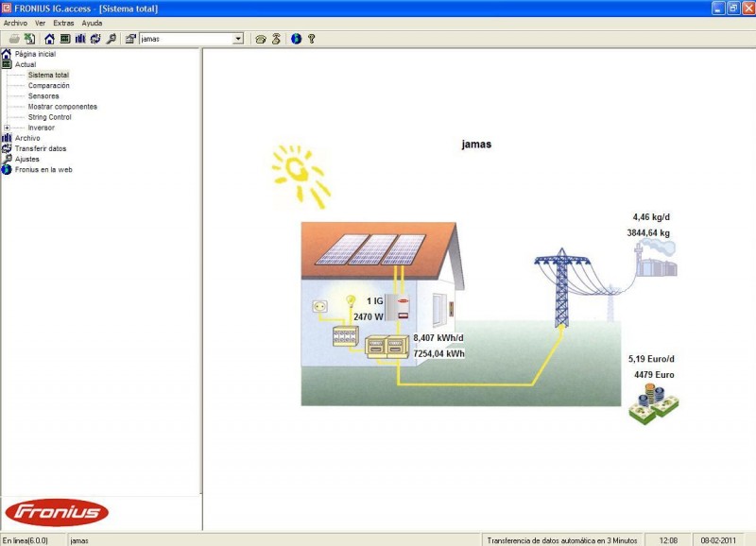
Task: Click the '7254,04 kWh' total energy value
Action: pos(438,353)
